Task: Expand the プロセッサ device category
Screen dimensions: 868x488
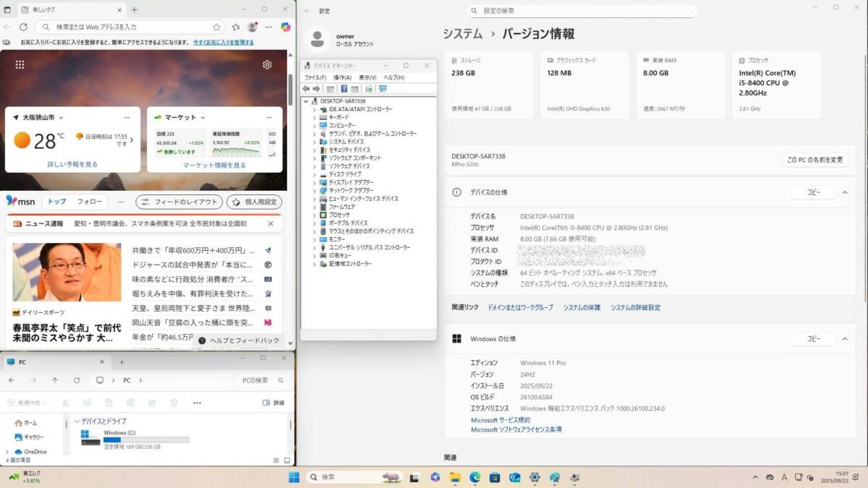Action: point(315,215)
